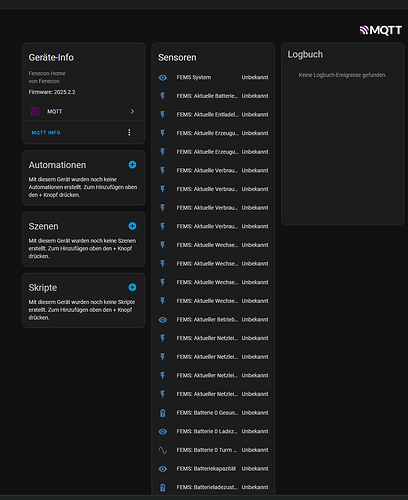Viewport: 408px width, 500px height.
Task: Click the MQTT logo in the header
Action: point(380,30)
